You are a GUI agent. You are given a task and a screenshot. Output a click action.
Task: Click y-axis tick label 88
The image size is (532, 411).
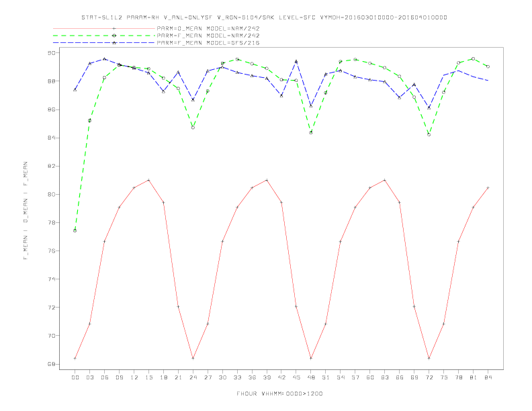52,81
